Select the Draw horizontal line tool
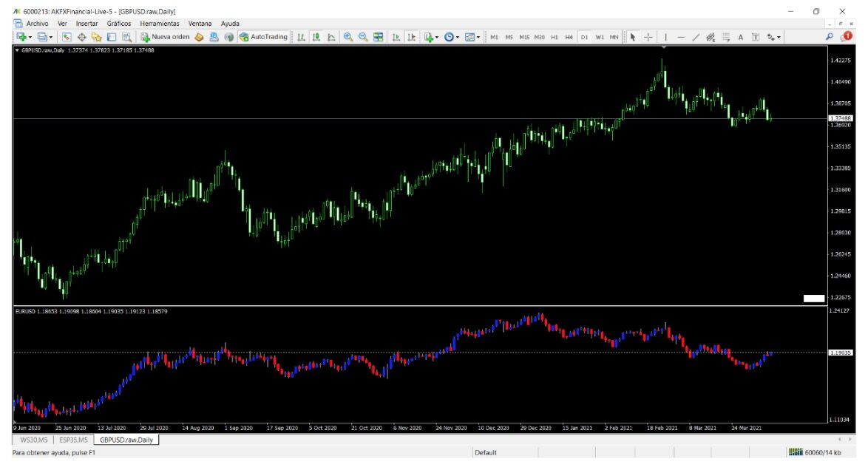Screen dimensions: 868x470 681,37
